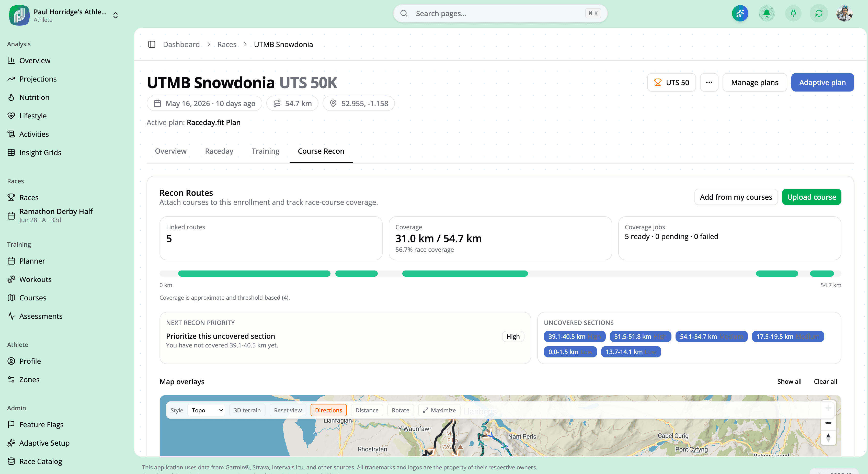
Task: Open the Raceday.fit Plan link
Action: click(x=213, y=122)
